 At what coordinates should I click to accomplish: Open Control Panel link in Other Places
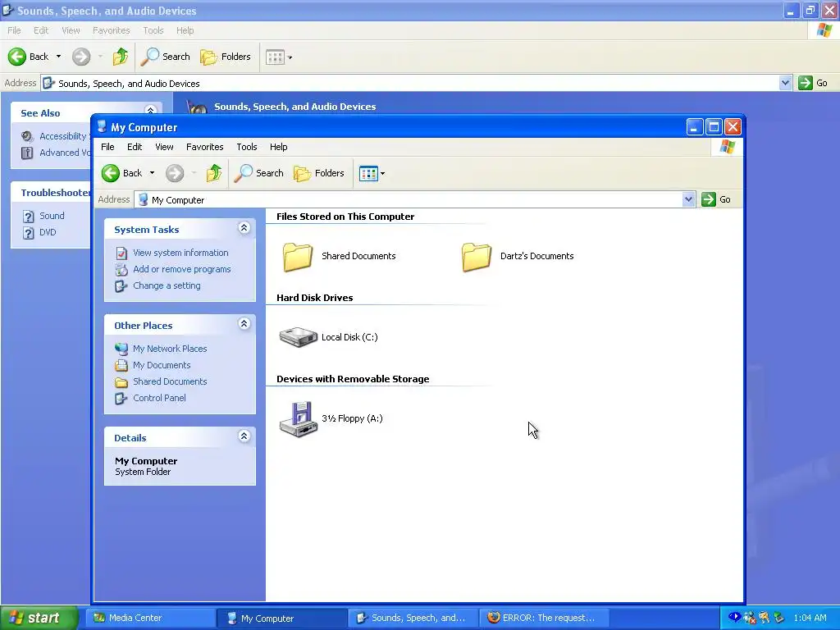click(x=160, y=399)
